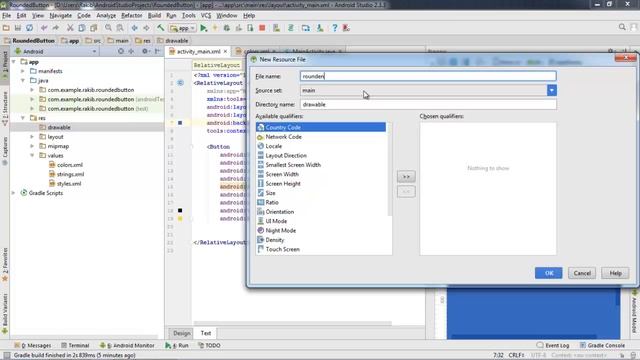Screen dimensions: 640x360
Task: Collapse the app module tree node
Action: [x=14, y=62]
